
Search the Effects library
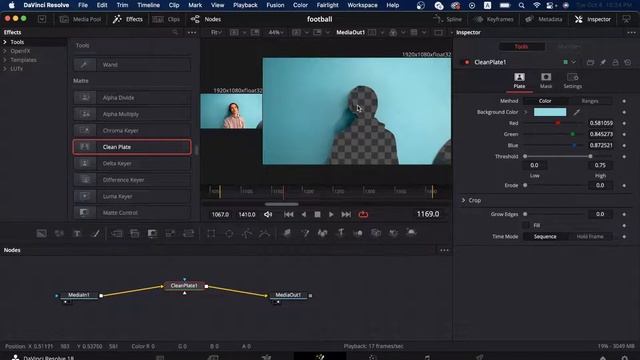tap(175, 32)
